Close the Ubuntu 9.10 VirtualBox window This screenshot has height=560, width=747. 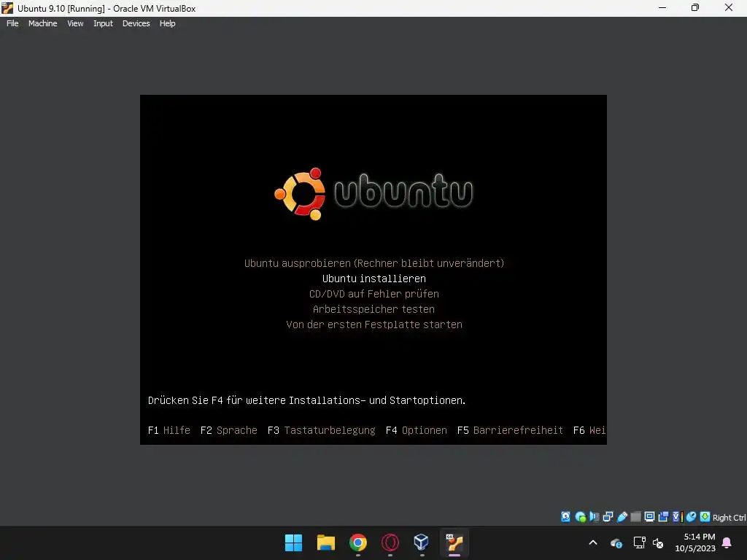[729, 7]
